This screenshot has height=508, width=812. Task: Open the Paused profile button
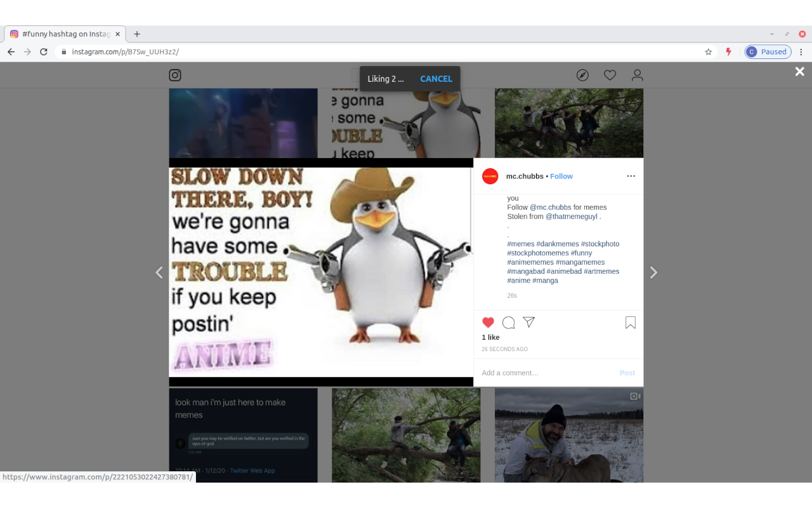coord(768,52)
